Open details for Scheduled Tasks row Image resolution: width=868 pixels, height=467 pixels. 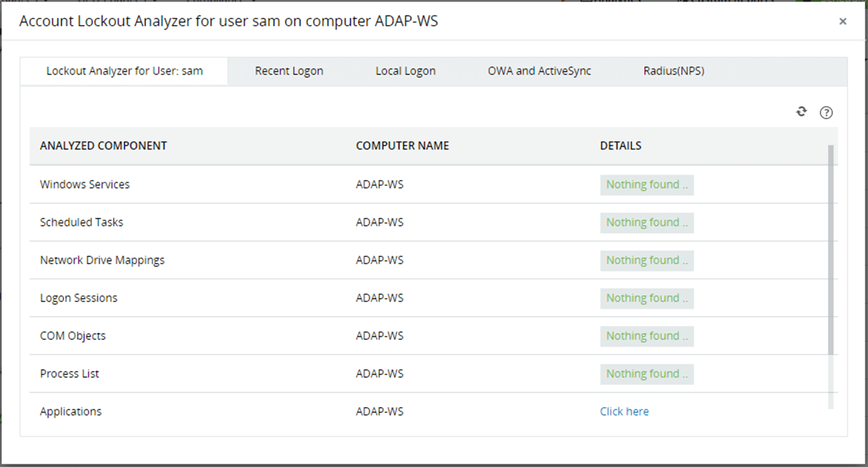coord(646,223)
